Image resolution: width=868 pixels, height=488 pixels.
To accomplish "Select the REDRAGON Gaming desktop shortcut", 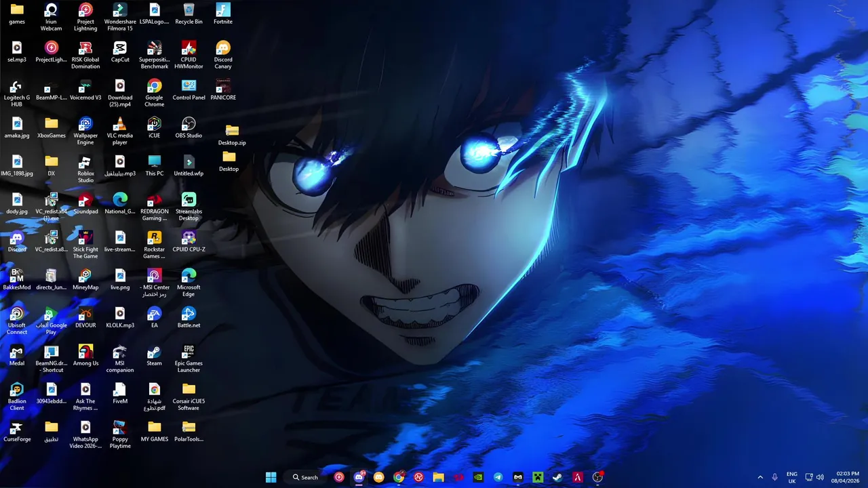I will [x=155, y=207].
